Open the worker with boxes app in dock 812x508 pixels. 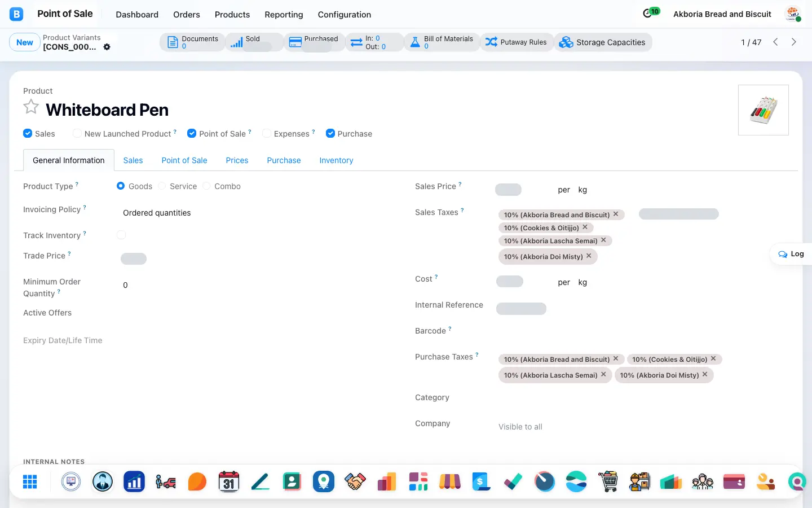tap(639, 481)
